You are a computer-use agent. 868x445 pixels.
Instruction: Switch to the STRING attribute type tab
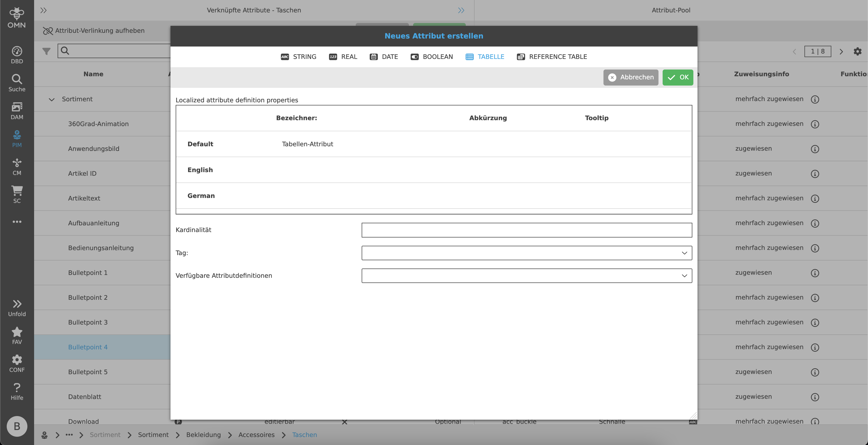(299, 57)
